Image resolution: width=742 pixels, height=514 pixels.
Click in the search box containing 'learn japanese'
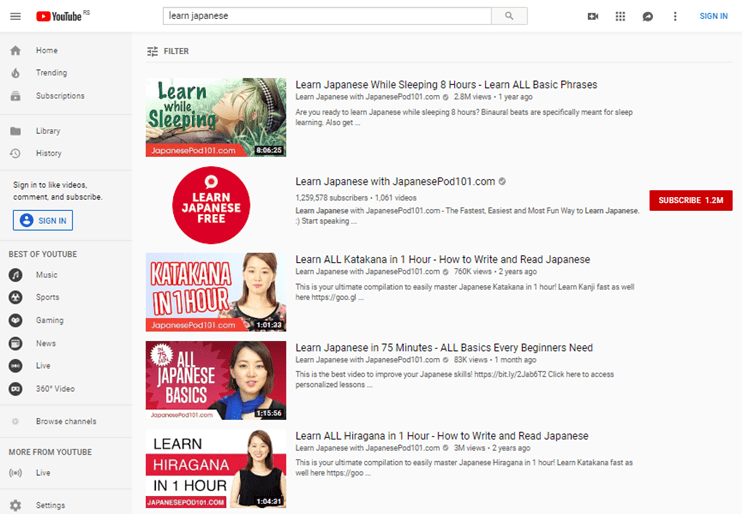pyautogui.click(x=327, y=16)
